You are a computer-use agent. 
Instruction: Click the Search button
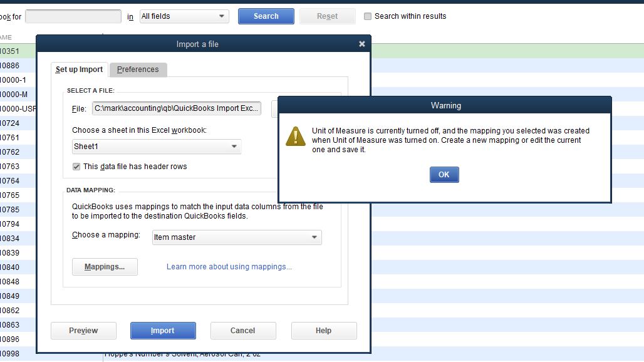tap(266, 16)
